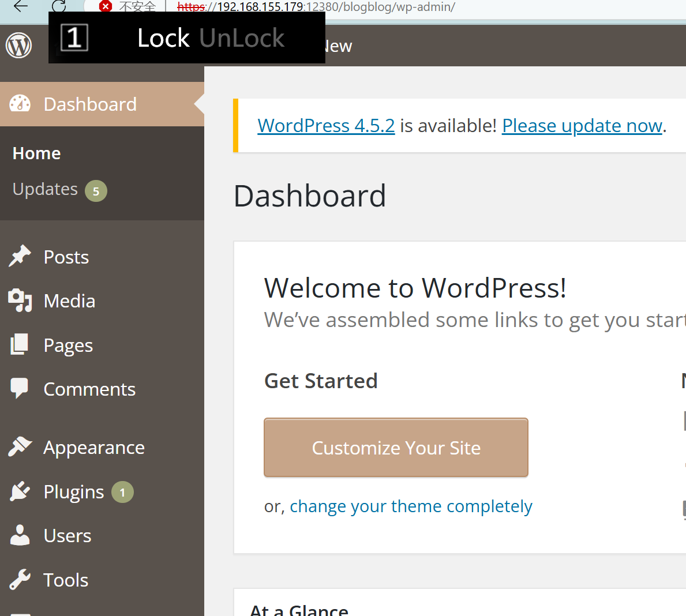The height and width of the screenshot is (616, 686).
Task: Select Home submenu entry
Action: [37, 153]
